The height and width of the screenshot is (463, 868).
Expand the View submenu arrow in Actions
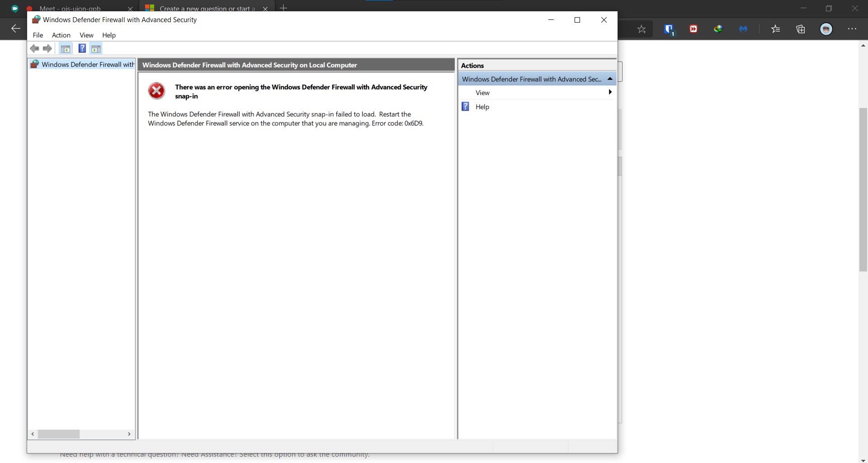point(610,92)
